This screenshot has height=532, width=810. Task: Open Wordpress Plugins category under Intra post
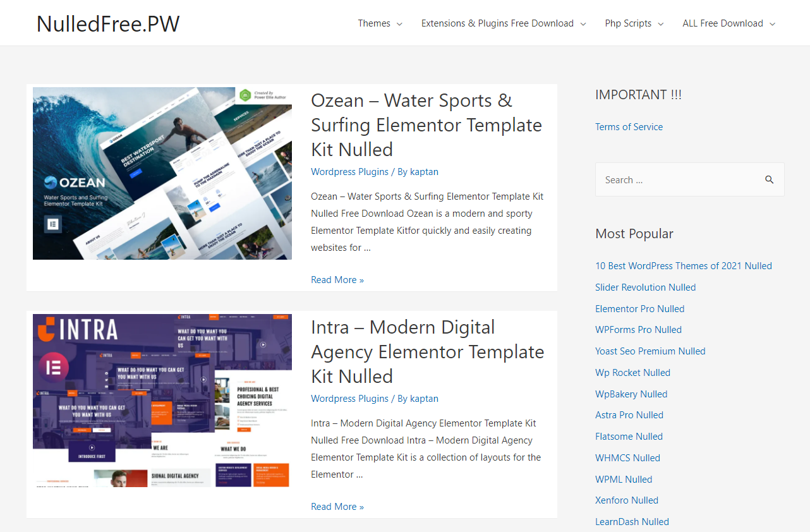point(349,399)
